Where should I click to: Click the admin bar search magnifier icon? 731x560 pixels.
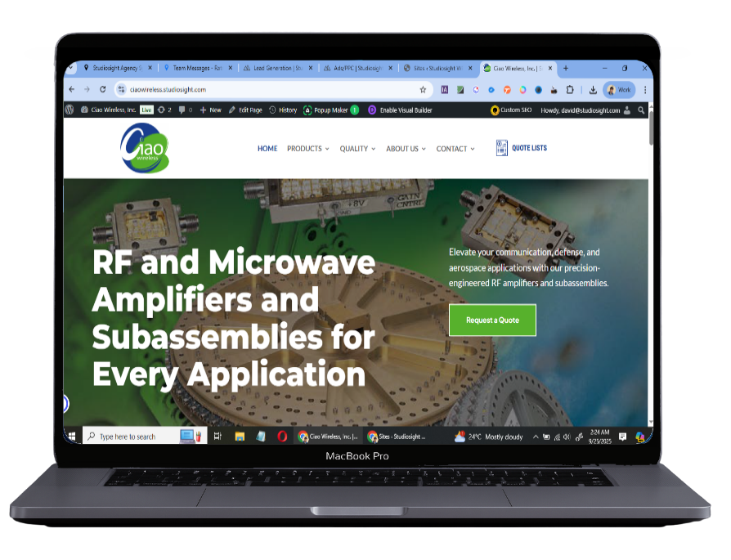click(x=641, y=110)
